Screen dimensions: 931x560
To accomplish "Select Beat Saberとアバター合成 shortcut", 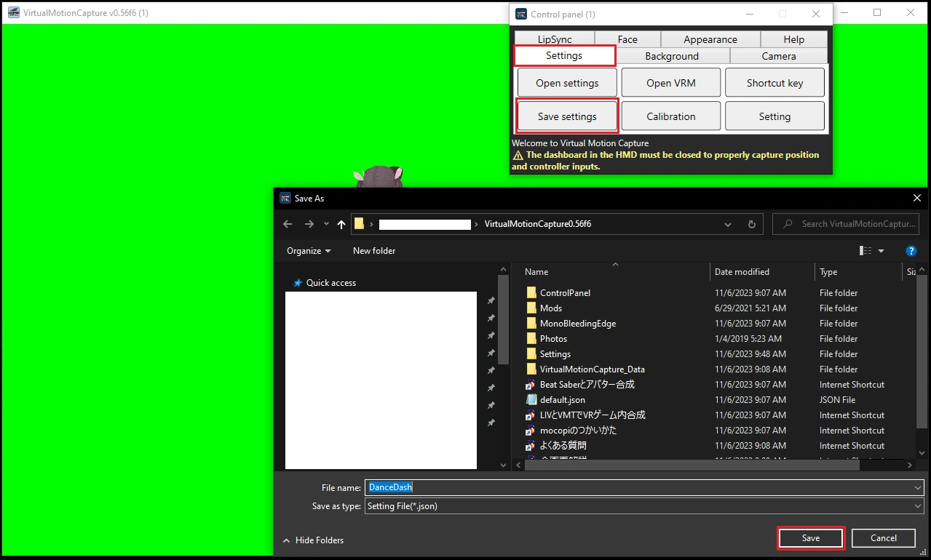I will 587,385.
